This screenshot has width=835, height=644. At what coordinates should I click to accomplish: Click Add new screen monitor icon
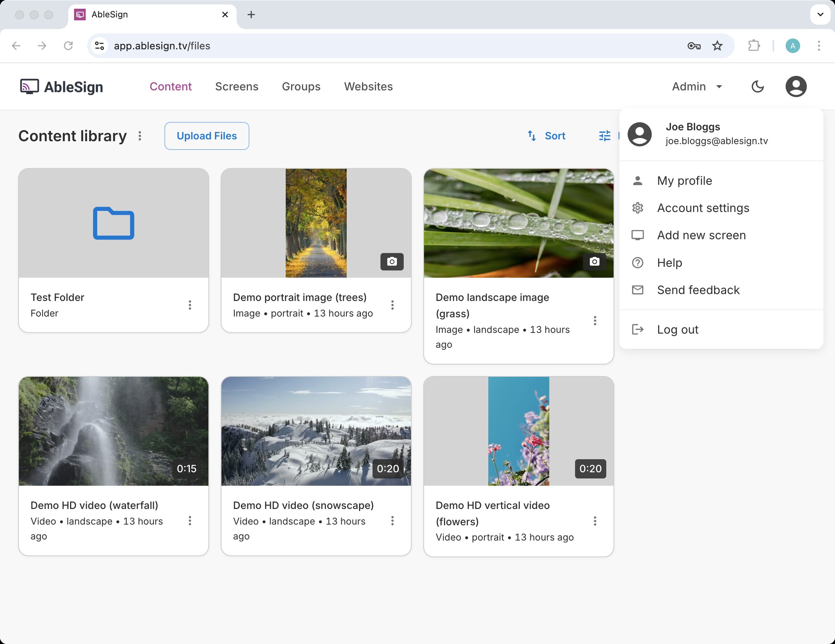[638, 236]
